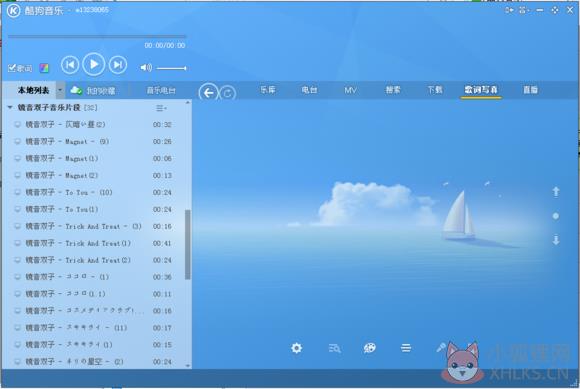Click the KuGou logo icon
580x389 pixels.
tap(14, 11)
